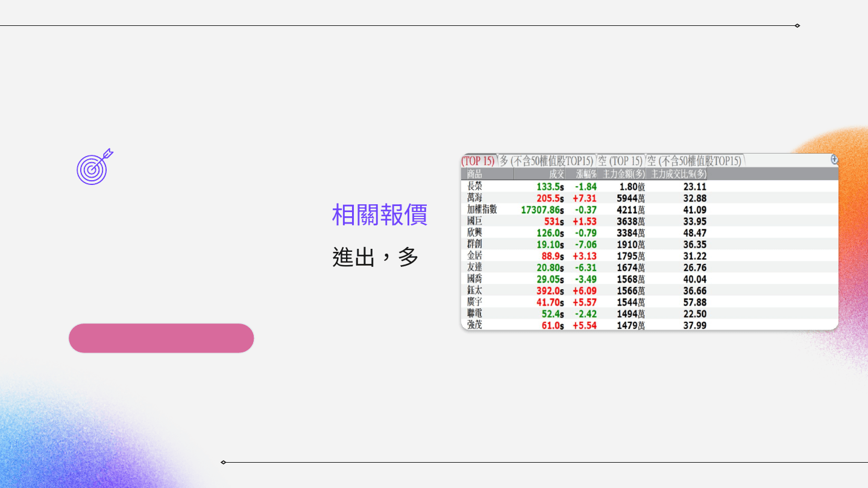Click the 29.05 price for 國喬
This screenshot has height=488, width=868.
550,279
